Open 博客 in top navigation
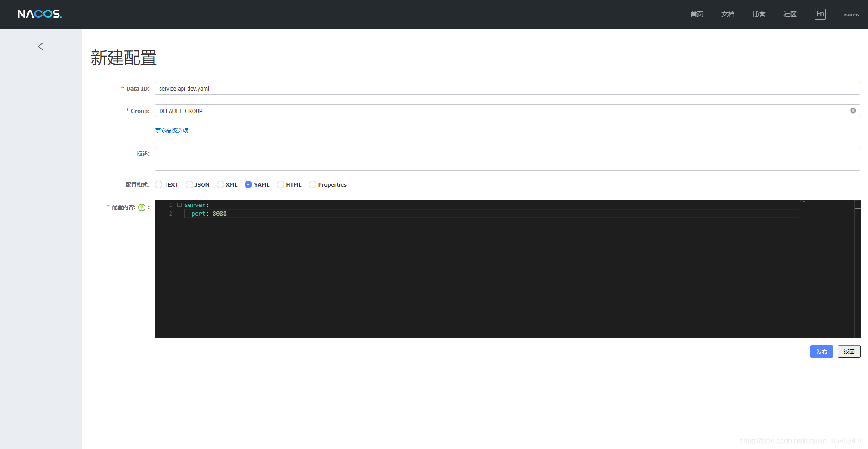 [759, 14]
